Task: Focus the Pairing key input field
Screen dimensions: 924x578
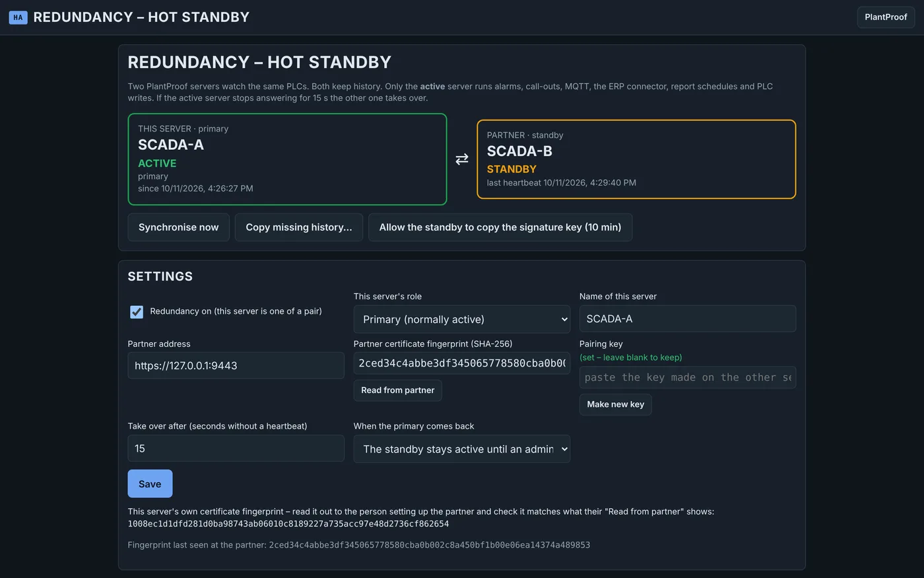Action: (688, 377)
